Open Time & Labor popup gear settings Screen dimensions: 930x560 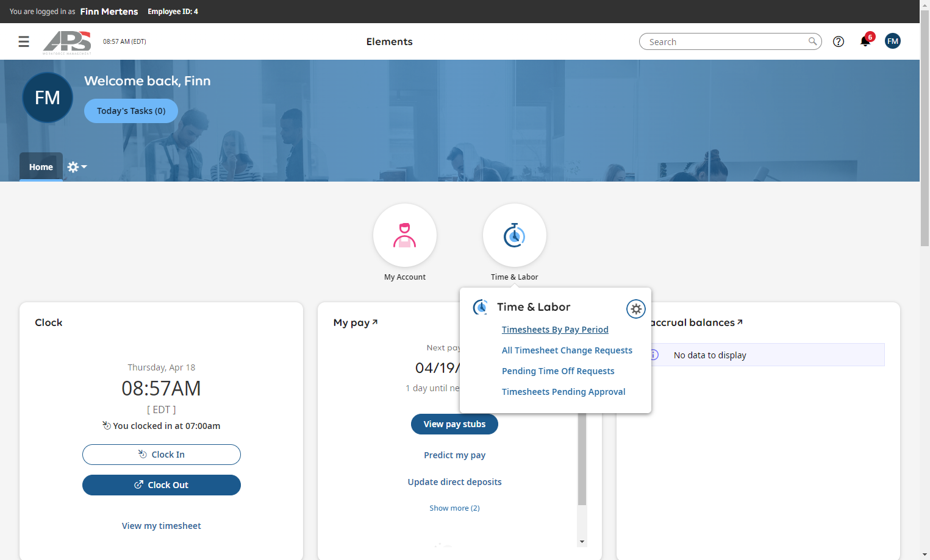pos(636,309)
